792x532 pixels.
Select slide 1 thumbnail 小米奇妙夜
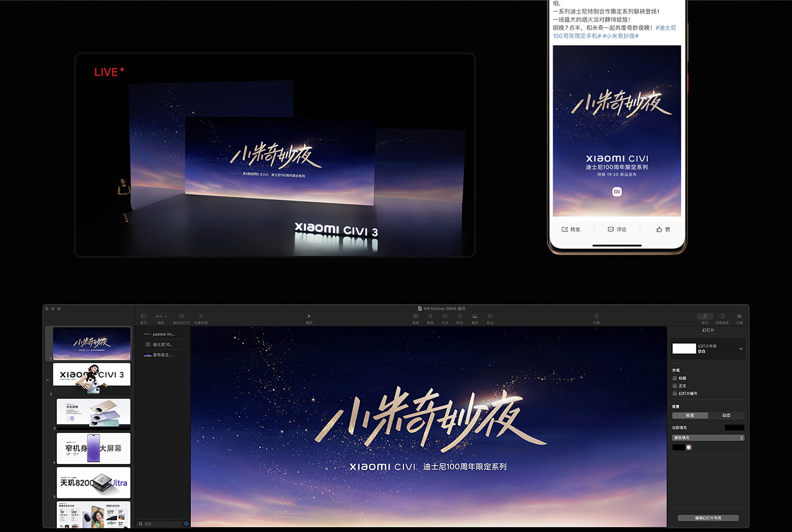(92, 343)
